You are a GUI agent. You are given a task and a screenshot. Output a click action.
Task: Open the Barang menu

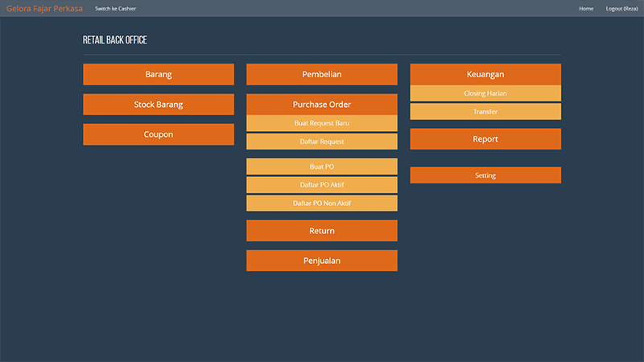pos(159,74)
